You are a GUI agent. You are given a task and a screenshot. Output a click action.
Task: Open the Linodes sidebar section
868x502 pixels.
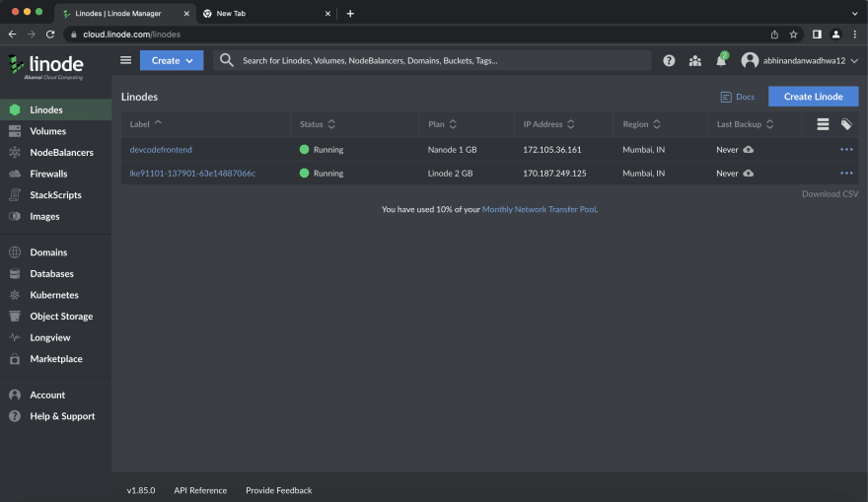[55, 109]
